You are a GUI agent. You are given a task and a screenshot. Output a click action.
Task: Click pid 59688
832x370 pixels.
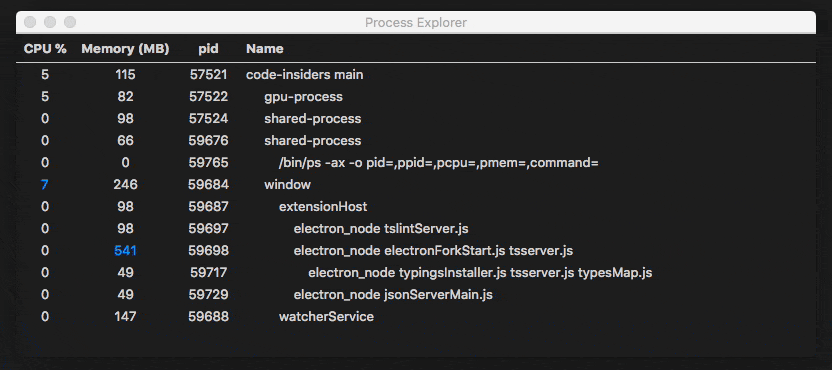(x=209, y=317)
